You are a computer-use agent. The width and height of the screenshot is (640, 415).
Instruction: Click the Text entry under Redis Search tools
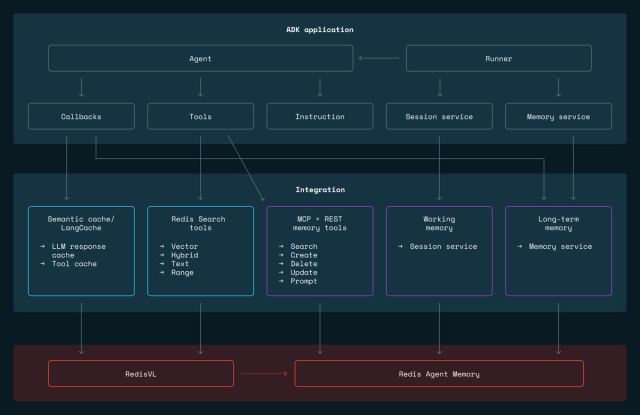(180, 264)
